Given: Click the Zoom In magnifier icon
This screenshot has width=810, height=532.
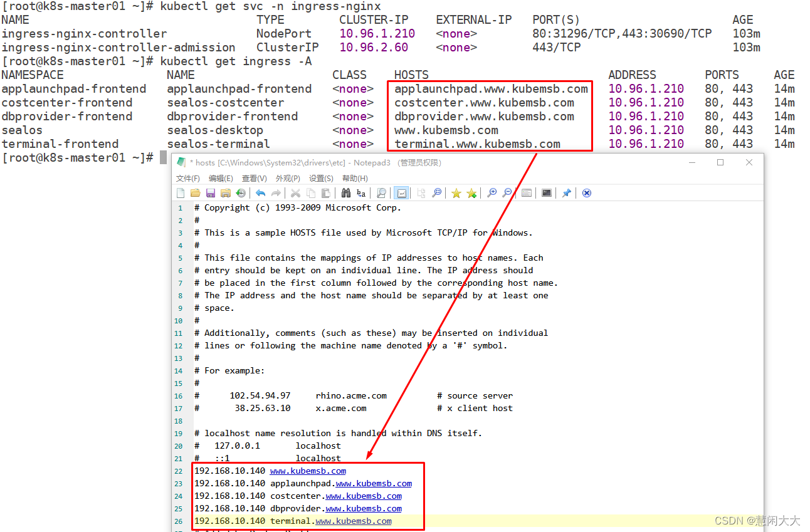Looking at the screenshot, I should tap(491, 193).
